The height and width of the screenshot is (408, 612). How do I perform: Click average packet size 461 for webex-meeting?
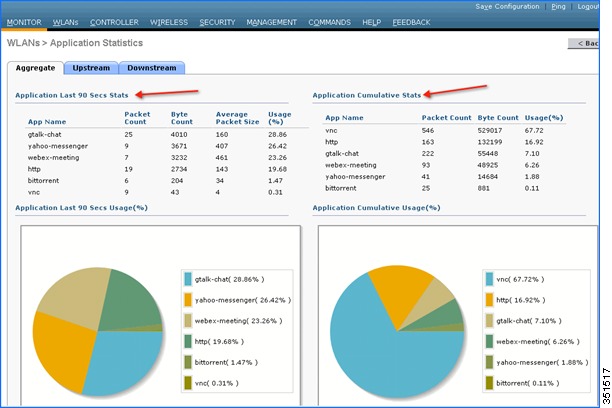[x=222, y=157]
